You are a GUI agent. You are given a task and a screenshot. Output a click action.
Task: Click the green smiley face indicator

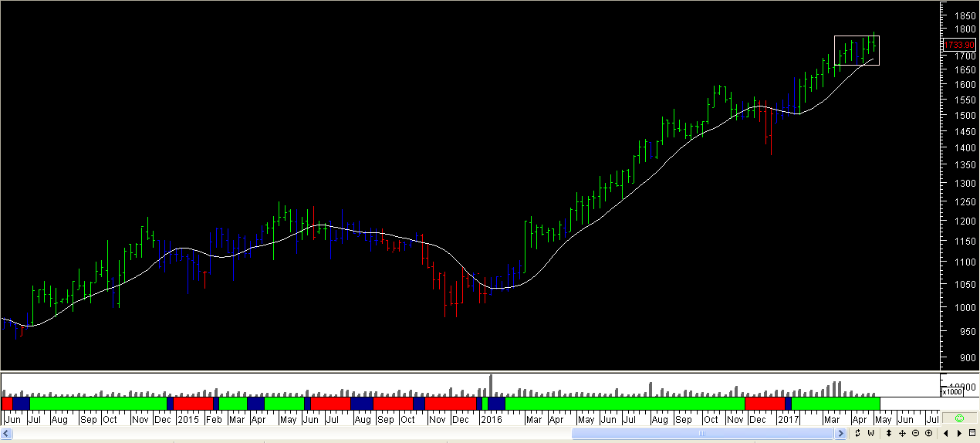[x=960, y=418]
